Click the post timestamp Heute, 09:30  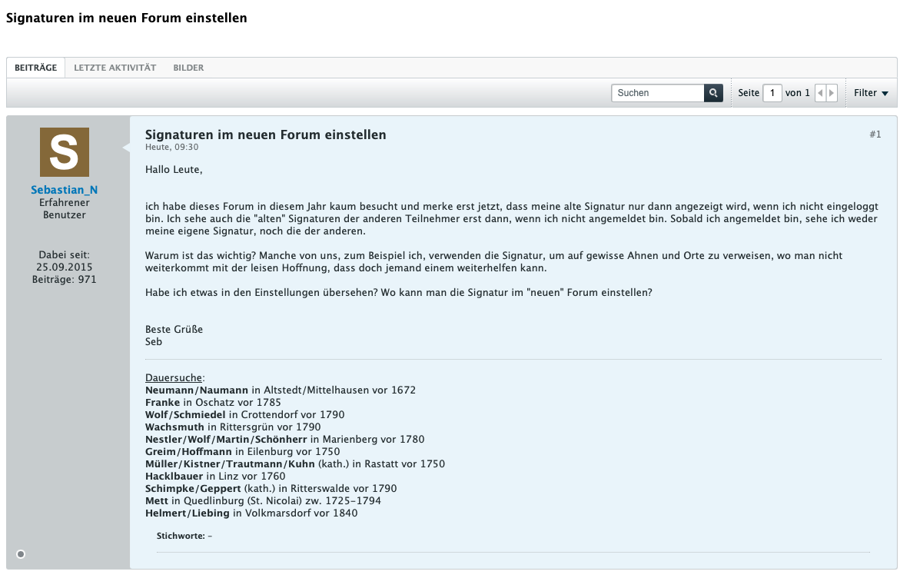(x=172, y=147)
